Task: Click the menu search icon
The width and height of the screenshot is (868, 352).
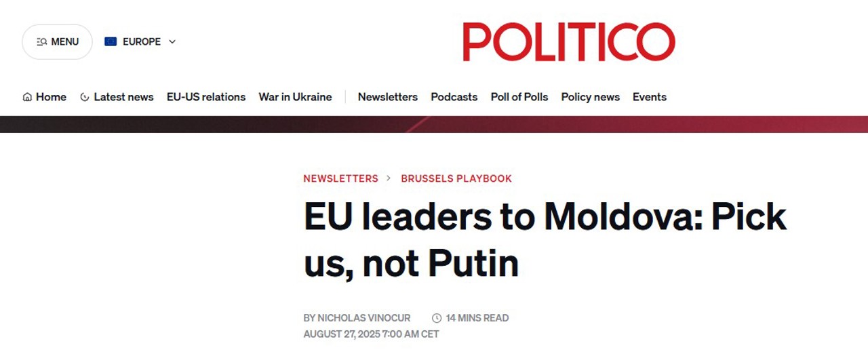Action: (41, 42)
